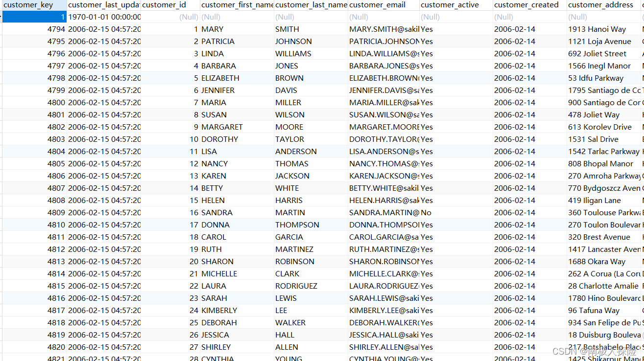Select the customer_email column header
Viewport: 644px width, 361px height.
[384, 5]
